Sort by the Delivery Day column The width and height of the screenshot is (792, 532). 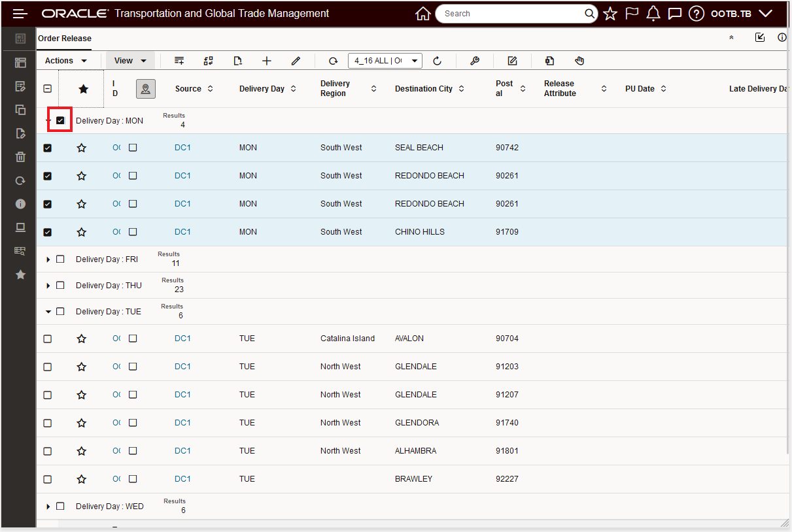click(293, 89)
